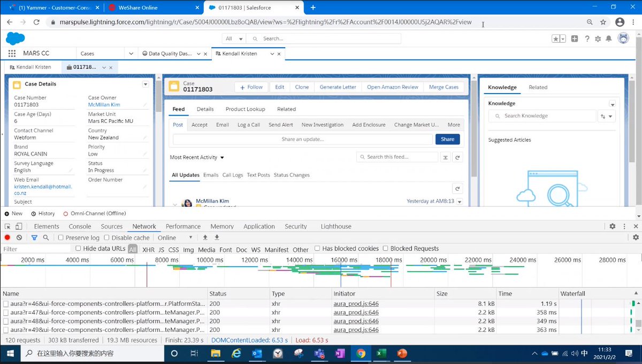Open Salesforce Help question mark

pyautogui.click(x=587, y=38)
